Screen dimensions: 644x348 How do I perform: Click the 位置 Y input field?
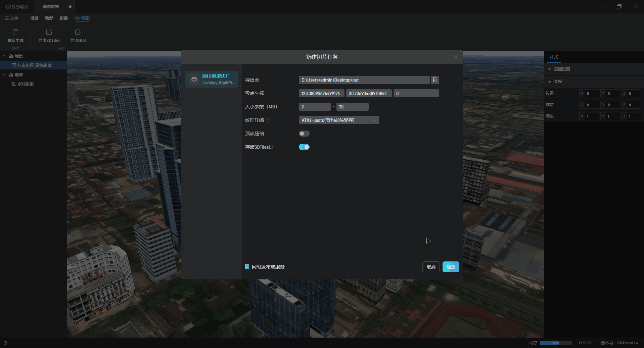613,94
